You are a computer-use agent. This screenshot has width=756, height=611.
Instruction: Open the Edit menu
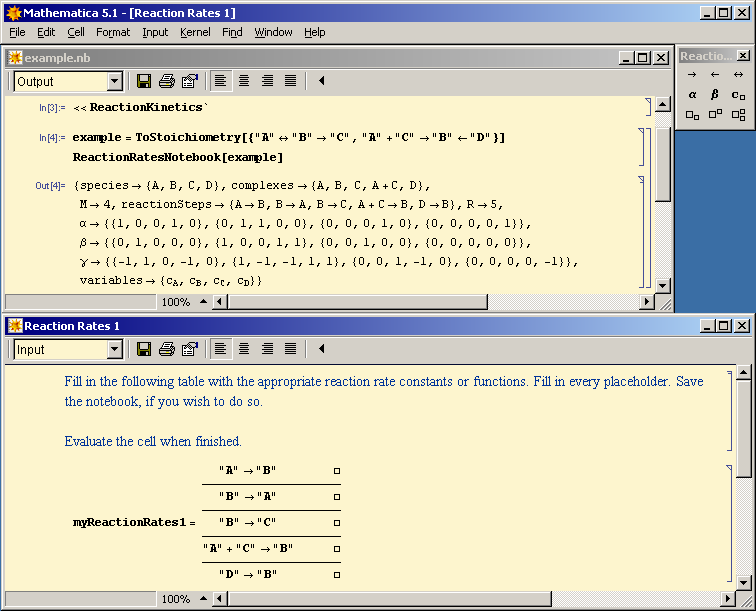pyautogui.click(x=46, y=32)
